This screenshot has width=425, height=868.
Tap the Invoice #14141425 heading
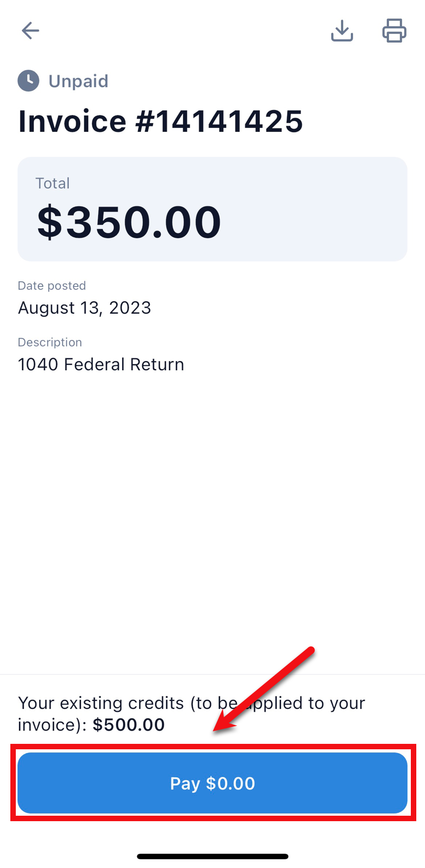(160, 121)
